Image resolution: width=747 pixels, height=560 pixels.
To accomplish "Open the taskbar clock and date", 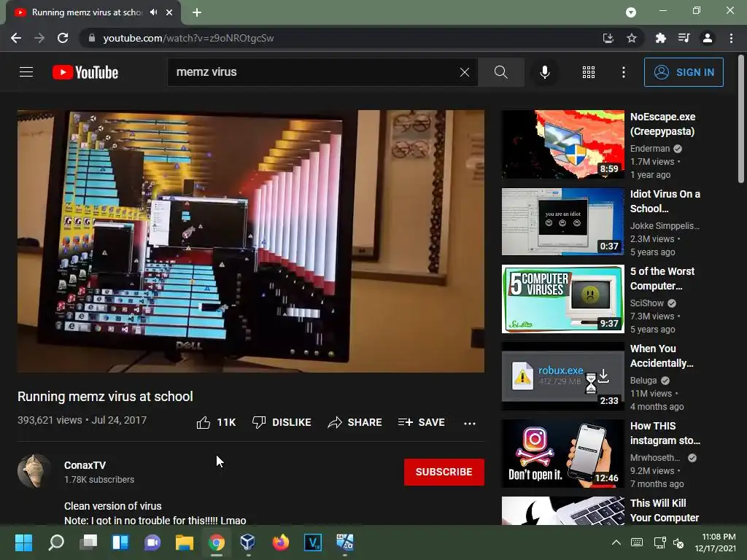I will coord(716,542).
